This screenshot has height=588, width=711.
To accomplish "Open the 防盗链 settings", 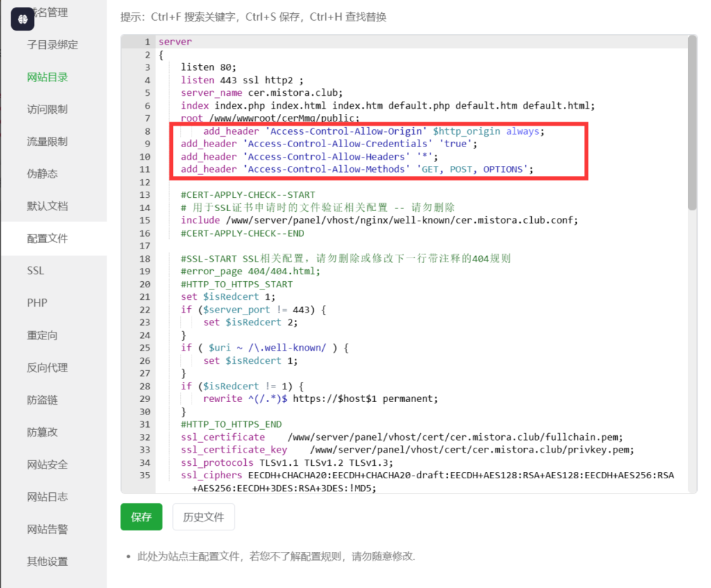I will click(x=42, y=400).
